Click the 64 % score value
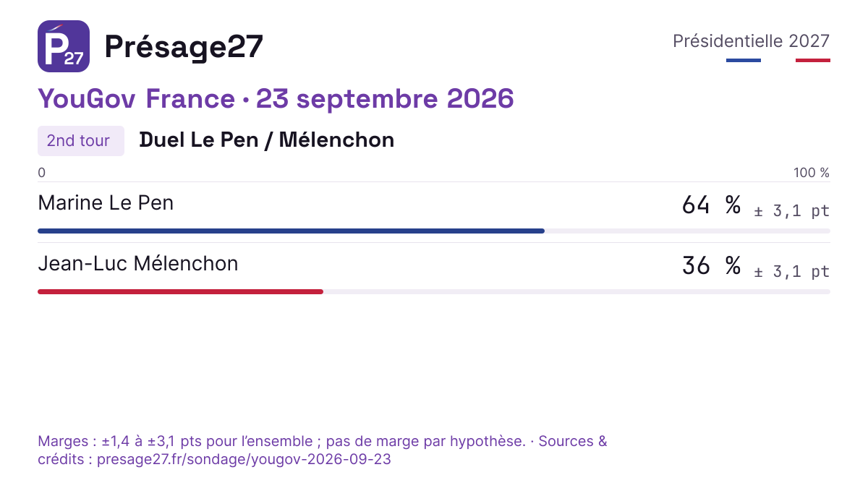 711,205
